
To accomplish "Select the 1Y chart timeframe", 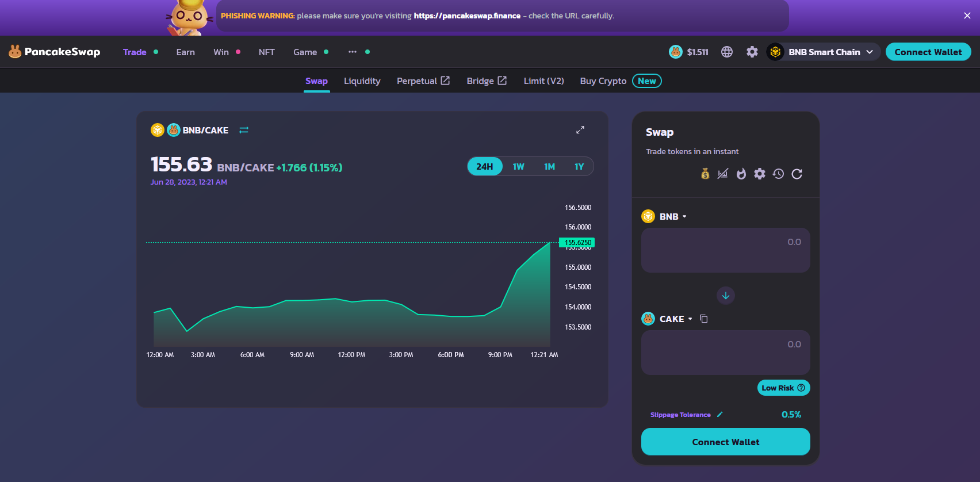I will pos(579,167).
